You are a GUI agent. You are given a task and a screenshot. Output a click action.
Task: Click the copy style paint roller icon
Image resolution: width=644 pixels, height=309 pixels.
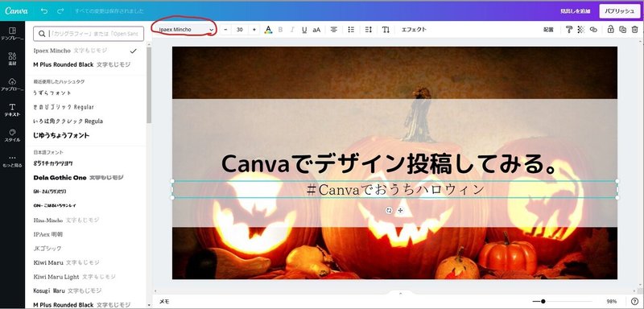(x=569, y=30)
